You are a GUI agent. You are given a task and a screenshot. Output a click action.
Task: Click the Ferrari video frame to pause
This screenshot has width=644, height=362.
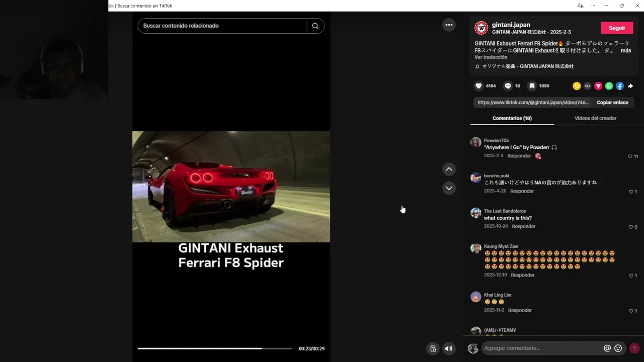(231, 187)
